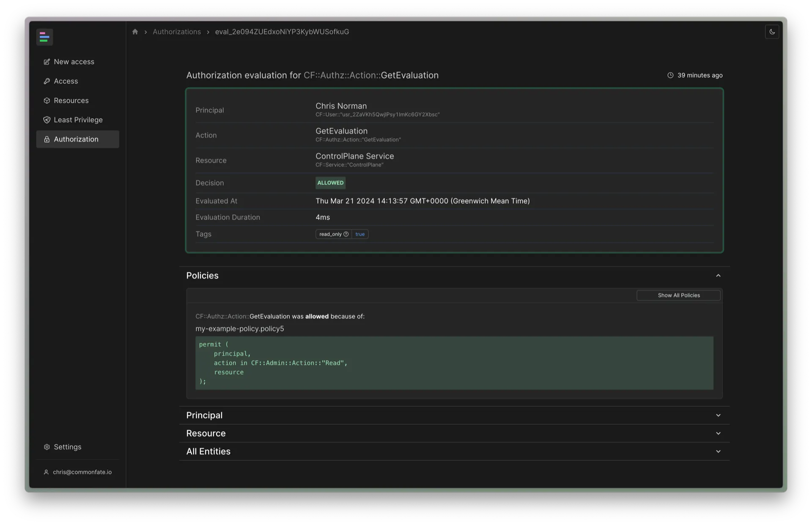The height and width of the screenshot is (525, 812).
Task: Expand the All Entities section
Action: coord(718,451)
